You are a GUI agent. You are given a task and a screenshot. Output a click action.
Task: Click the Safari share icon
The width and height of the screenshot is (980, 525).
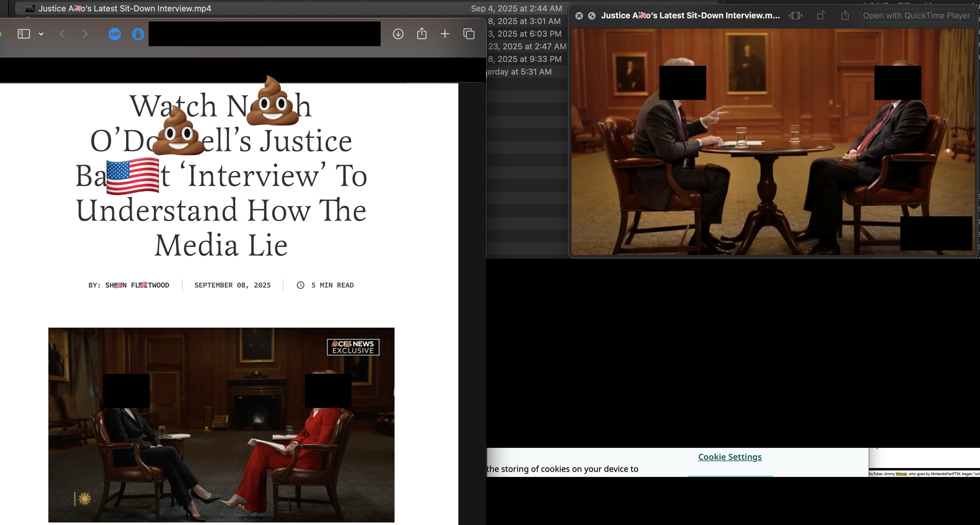[421, 34]
